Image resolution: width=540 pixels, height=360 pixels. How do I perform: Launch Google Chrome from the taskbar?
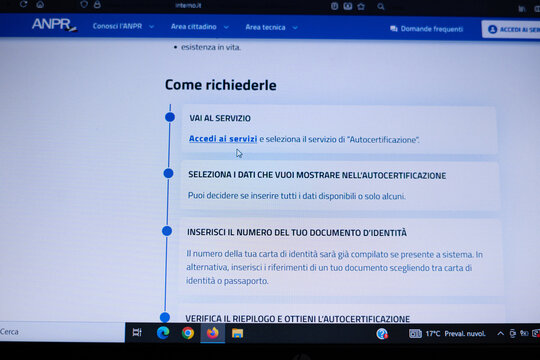[188, 333]
